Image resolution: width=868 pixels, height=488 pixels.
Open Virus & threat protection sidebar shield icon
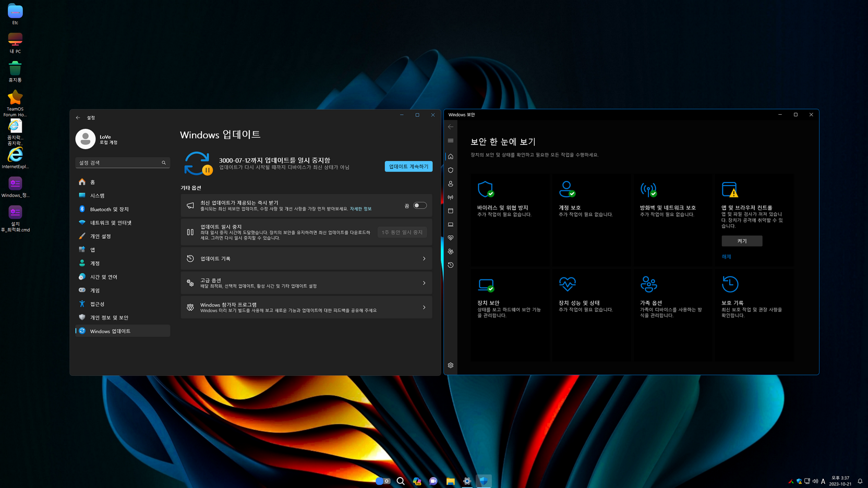[451, 170]
